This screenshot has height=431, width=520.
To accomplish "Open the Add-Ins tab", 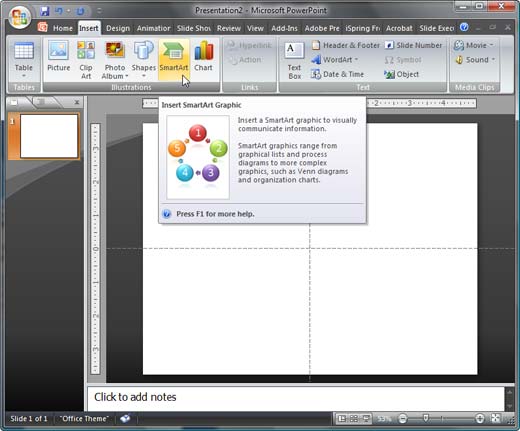I will pos(284,28).
